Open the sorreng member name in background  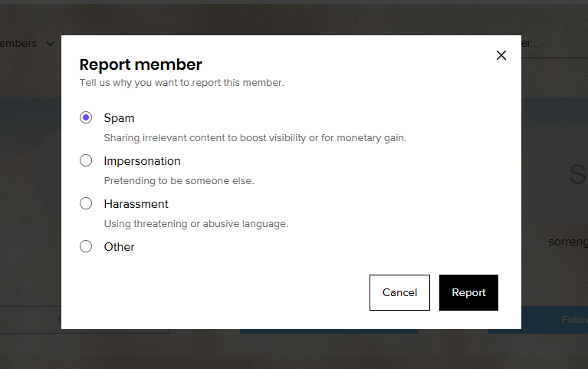pos(568,242)
